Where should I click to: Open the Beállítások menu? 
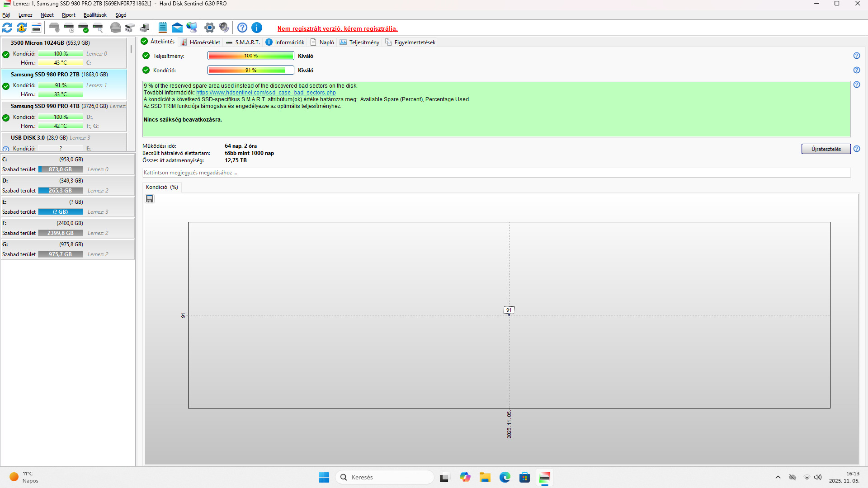click(x=95, y=15)
